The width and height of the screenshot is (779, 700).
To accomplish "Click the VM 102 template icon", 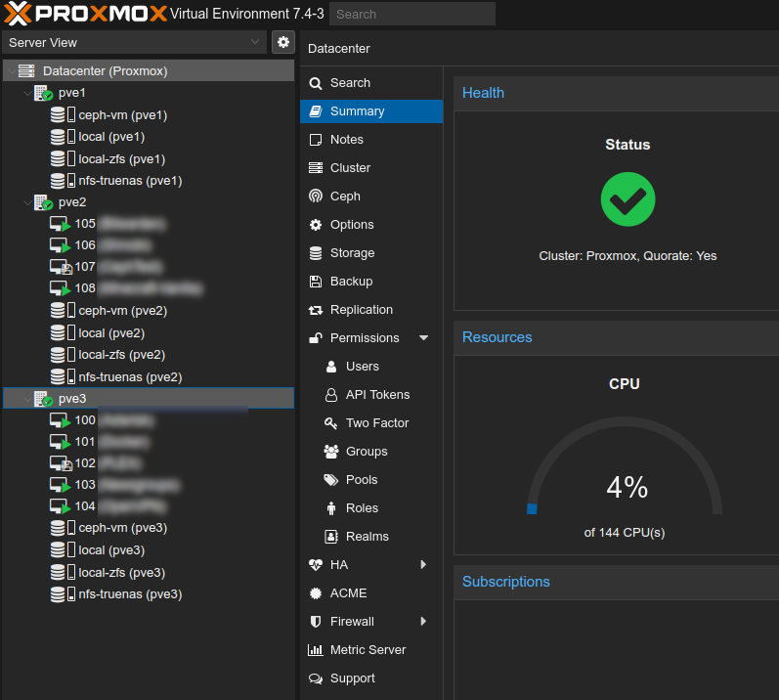I will (x=61, y=463).
